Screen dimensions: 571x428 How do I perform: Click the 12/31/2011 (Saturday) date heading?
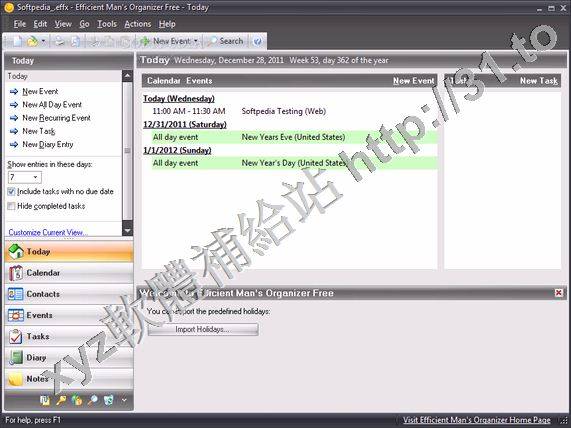click(185, 125)
